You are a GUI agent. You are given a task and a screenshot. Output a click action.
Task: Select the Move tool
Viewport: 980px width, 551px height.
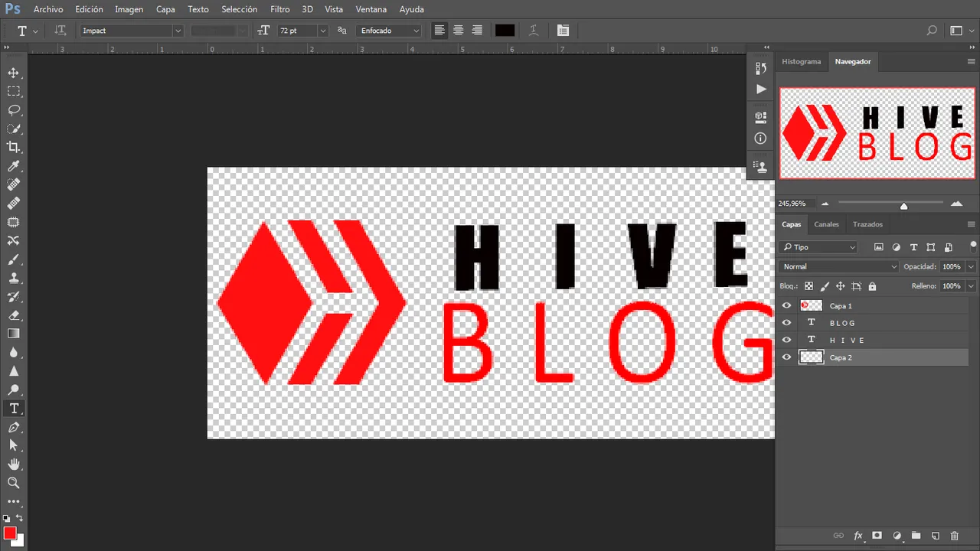(x=13, y=73)
